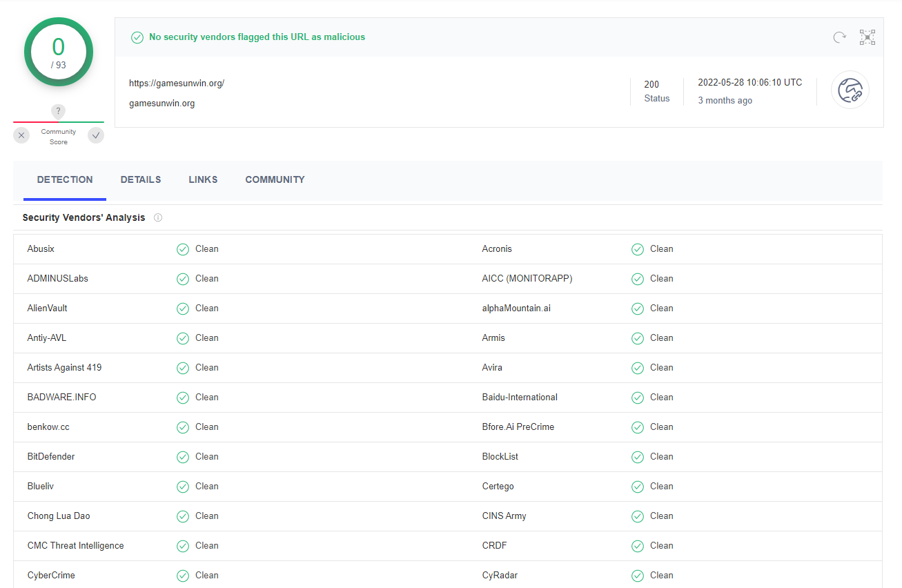Click the 0 / 93 detection score circle
902x588 pixels.
59,52
